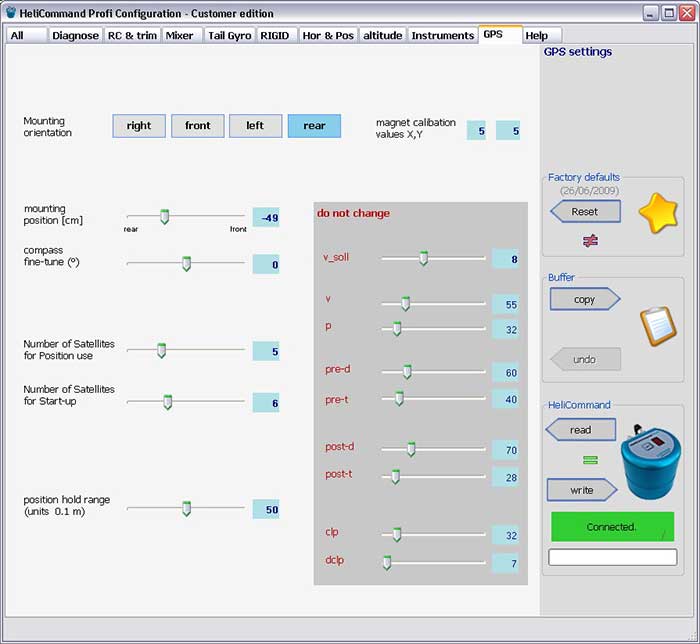Select the rear mounting orientation

pyautogui.click(x=314, y=126)
